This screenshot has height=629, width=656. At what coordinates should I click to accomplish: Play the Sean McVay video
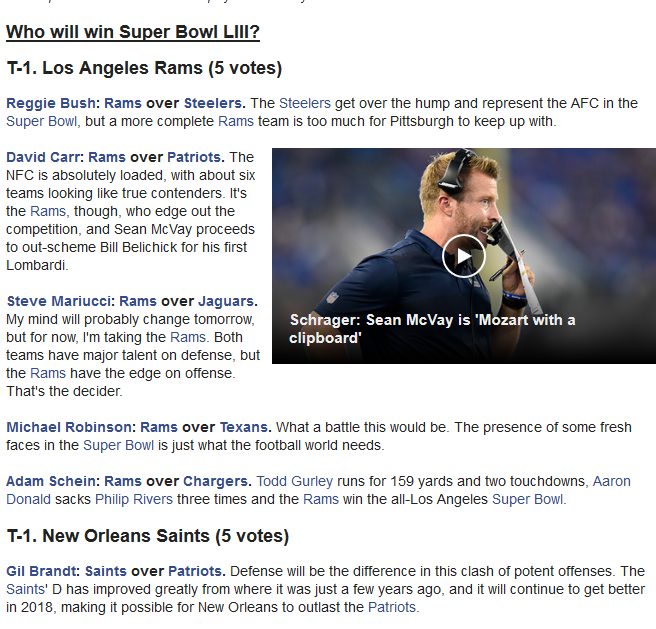coord(464,256)
